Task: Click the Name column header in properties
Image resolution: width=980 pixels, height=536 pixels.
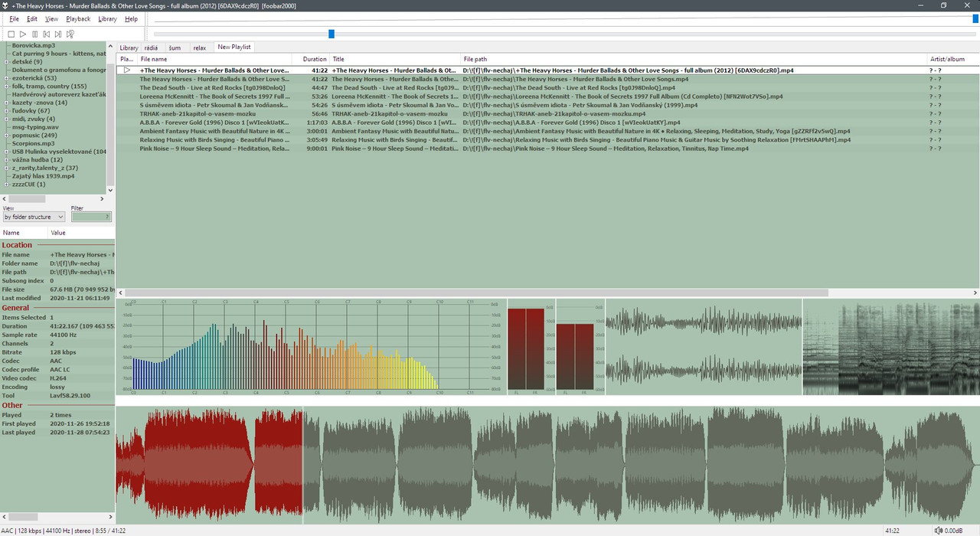Action: tap(24, 233)
